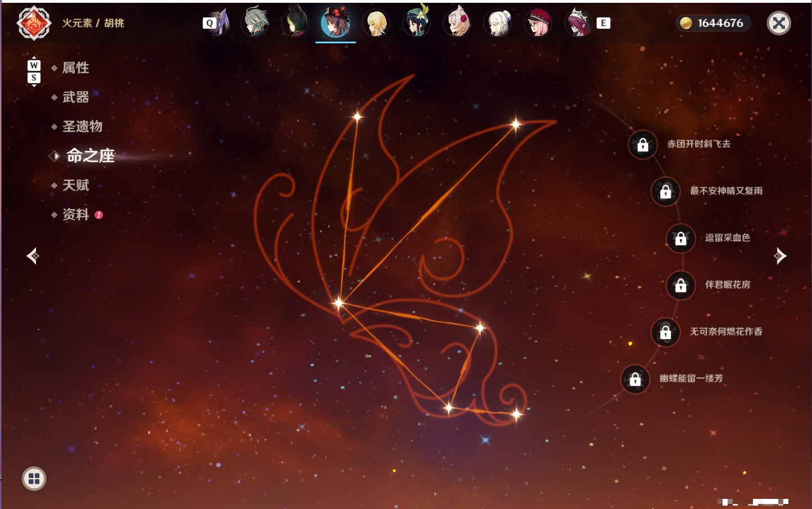Image resolution: width=812 pixels, height=509 pixels.
Task: Open the 武器 weapon menu
Action: [x=76, y=97]
